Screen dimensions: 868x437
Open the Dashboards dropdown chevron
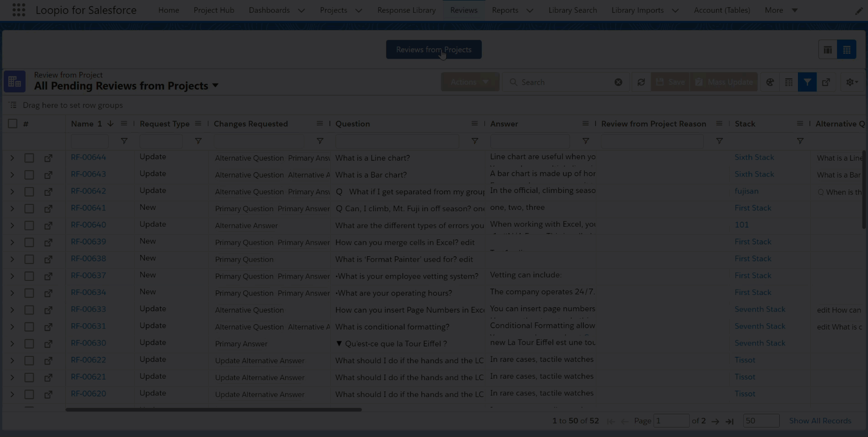(301, 10)
